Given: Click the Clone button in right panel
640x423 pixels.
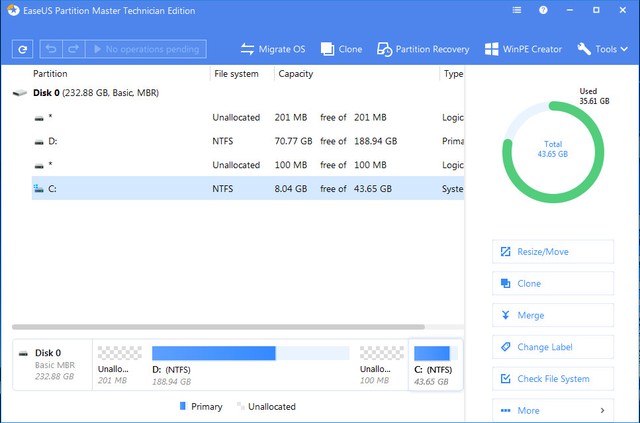Looking at the screenshot, I should click(x=553, y=283).
